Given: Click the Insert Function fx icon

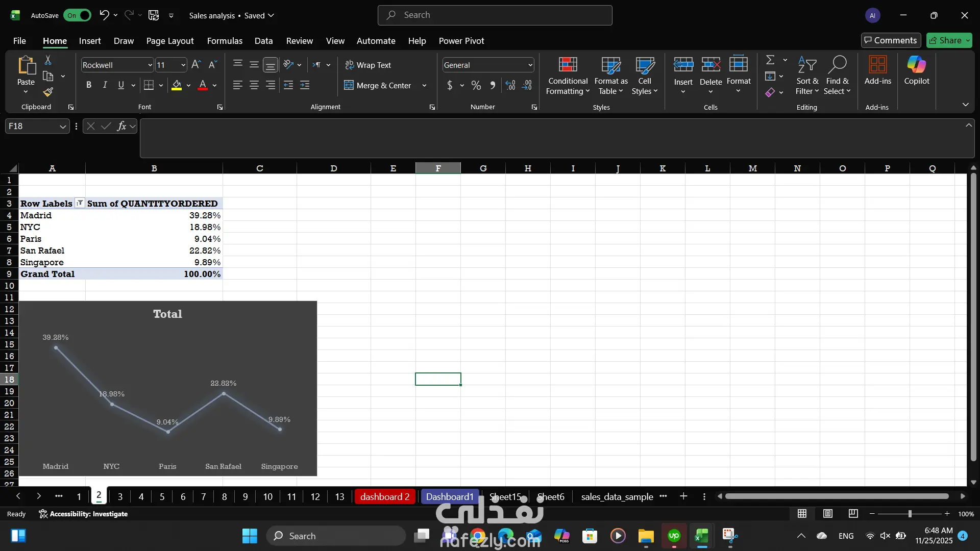Looking at the screenshot, I should 121,126.
